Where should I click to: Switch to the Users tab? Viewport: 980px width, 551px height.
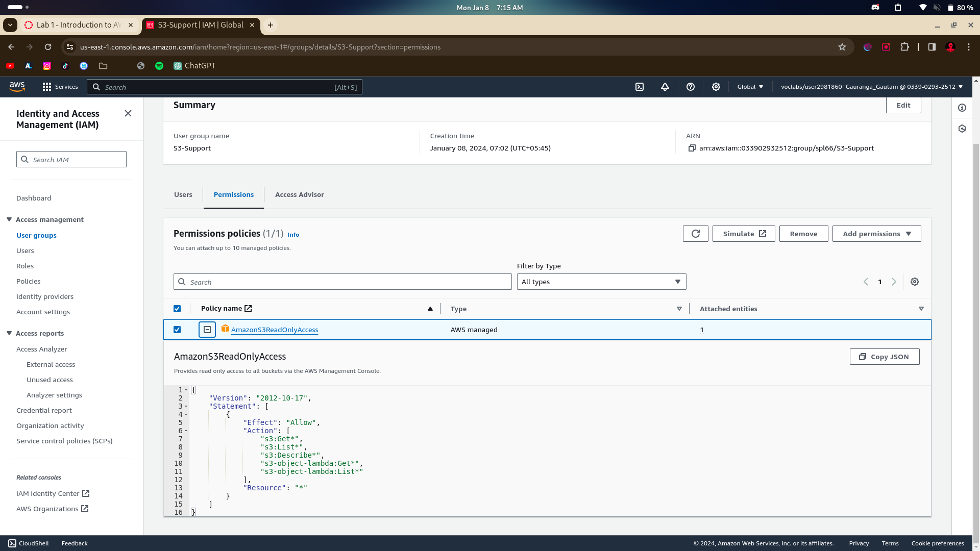point(183,194)
